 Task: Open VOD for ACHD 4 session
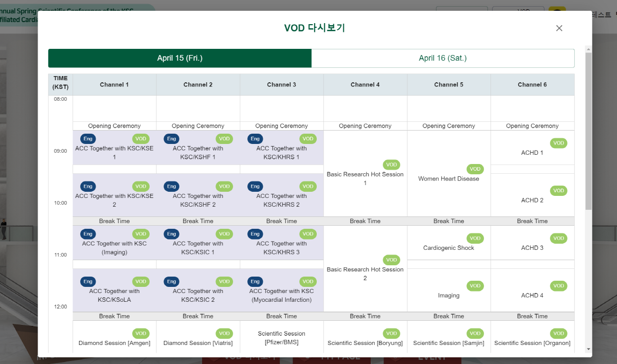coord(558,286)
